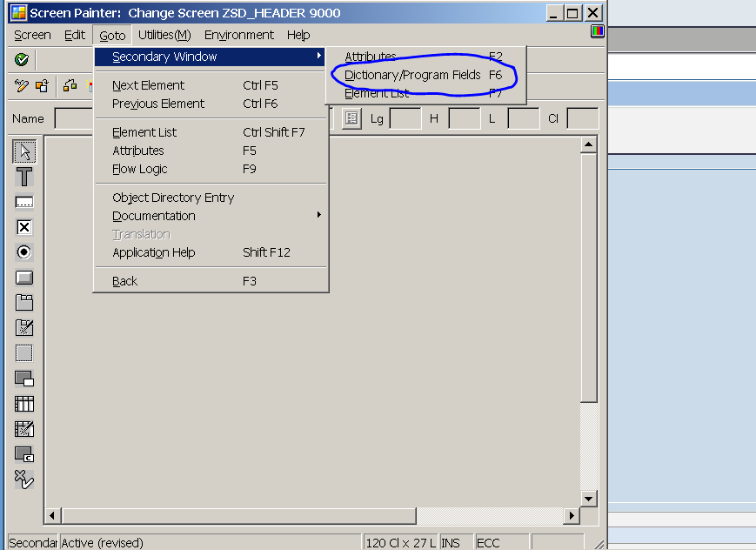756x550 pixels.
Task: Click Application Help menu entry
Action: coord(155,252)
